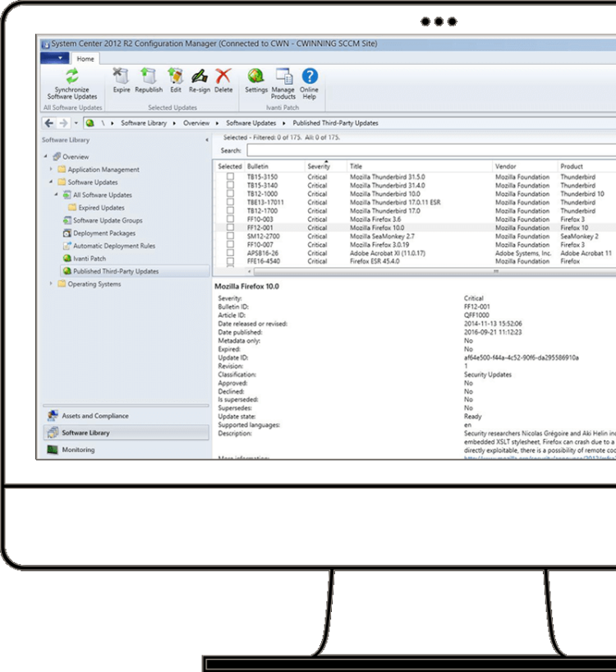Select the Adobe Acrobat XI (11.0.17) title
The height and width of the screenshot is (672, 616).
pyautogui.click(x=387, y=253)
